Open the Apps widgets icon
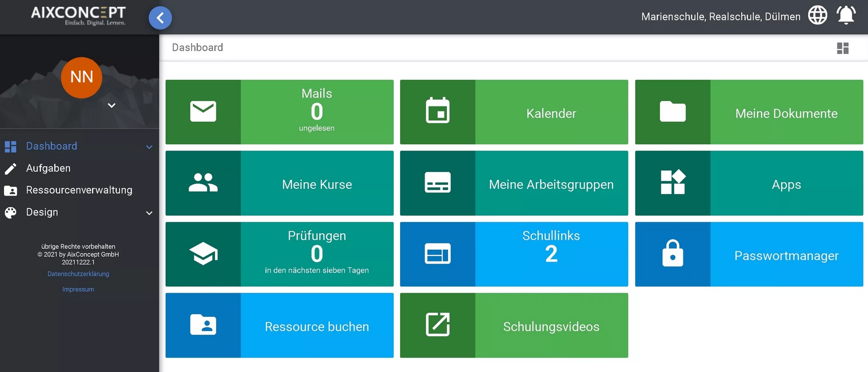Viewport: 868px width, 372px height. pyautogui.click(x=672, y=183)
